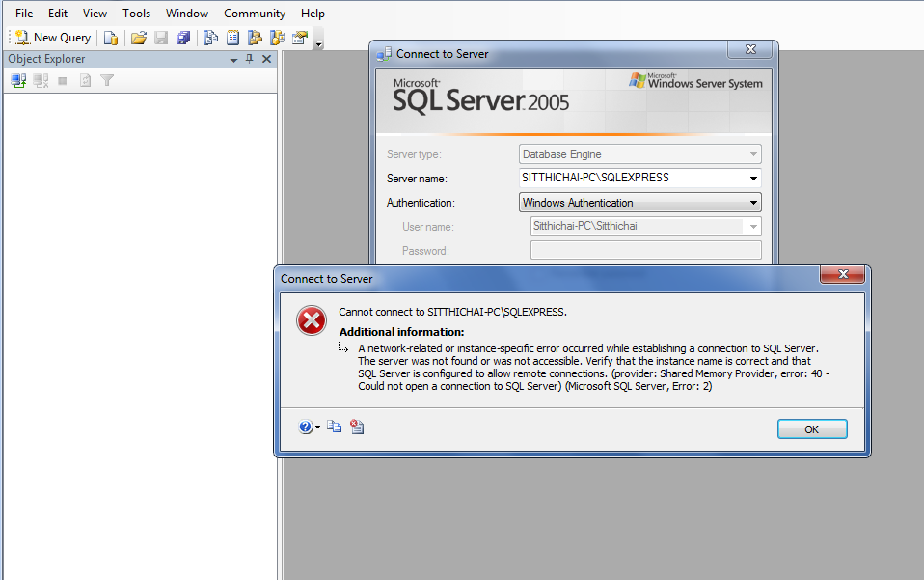This screenshot has height=580, width=924.
Task: Open the toolbar options overflow arrow
Action: point(319,43)
